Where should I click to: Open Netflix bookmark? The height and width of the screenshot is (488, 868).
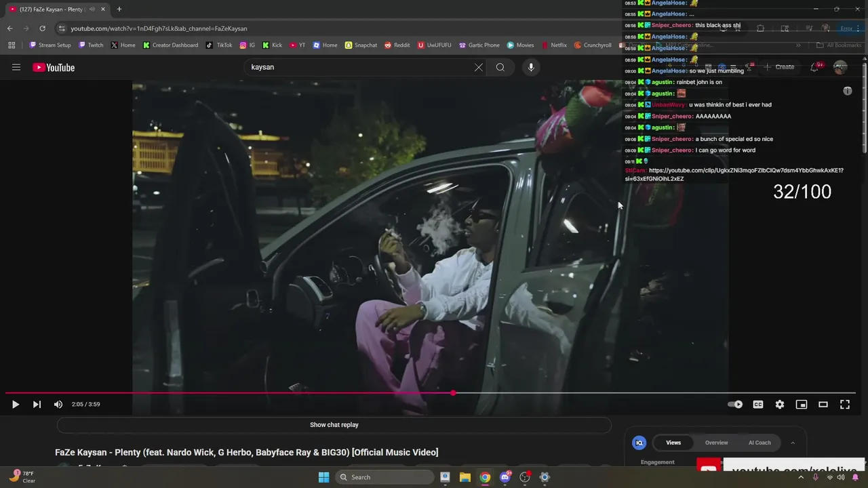coord(554,45)
